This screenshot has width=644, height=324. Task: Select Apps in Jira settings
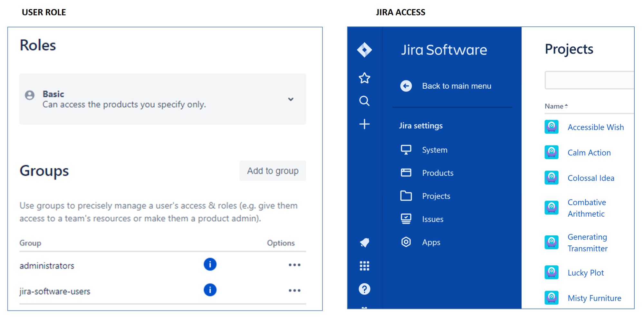tap(431, 242)
